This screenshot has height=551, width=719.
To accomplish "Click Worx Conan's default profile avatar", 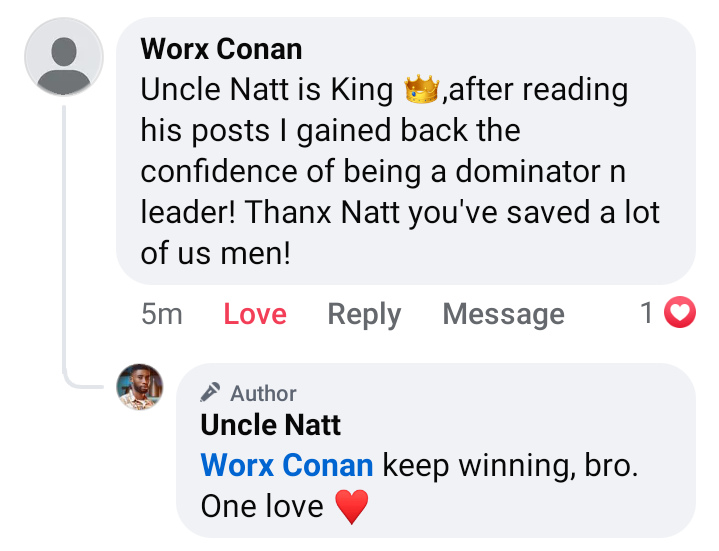I will pyautogui.click(x=64, y=57).
